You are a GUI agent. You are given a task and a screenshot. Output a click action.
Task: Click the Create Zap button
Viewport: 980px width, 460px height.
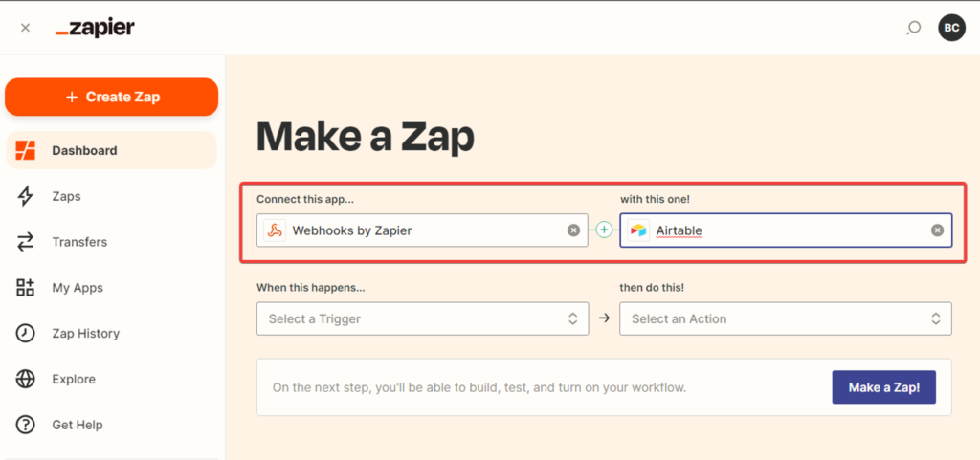pos(111,97)
